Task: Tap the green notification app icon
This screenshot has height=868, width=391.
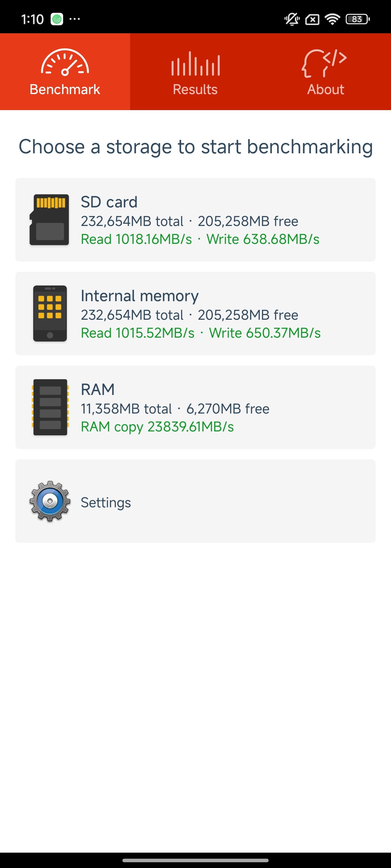Action: [57, 19]
